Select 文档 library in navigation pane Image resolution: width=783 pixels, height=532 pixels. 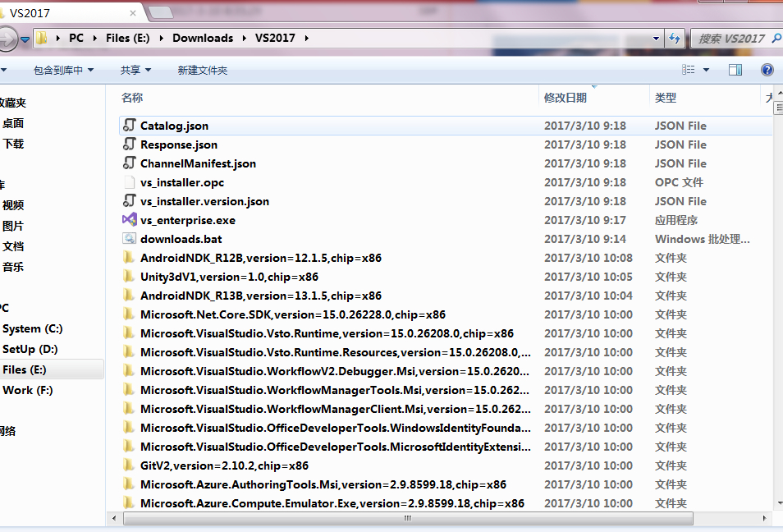click(13, 245)
